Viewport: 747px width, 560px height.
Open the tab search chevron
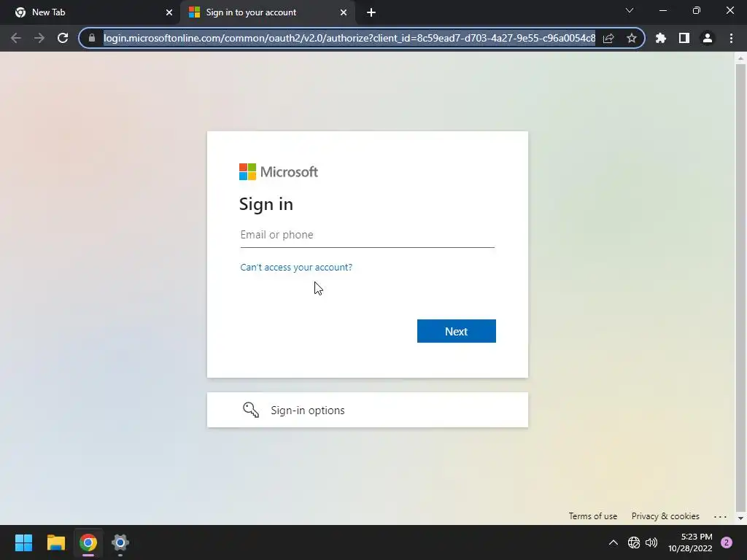630,10
